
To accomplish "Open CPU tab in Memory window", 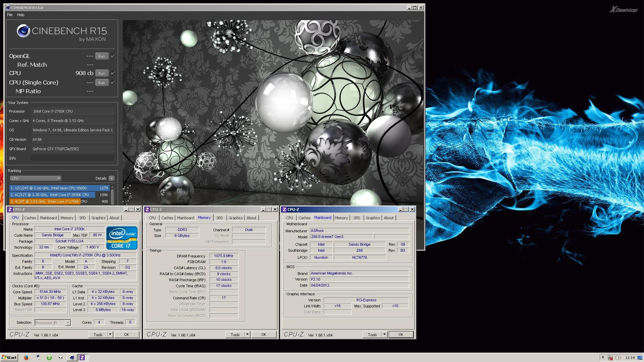I will 153,218.
